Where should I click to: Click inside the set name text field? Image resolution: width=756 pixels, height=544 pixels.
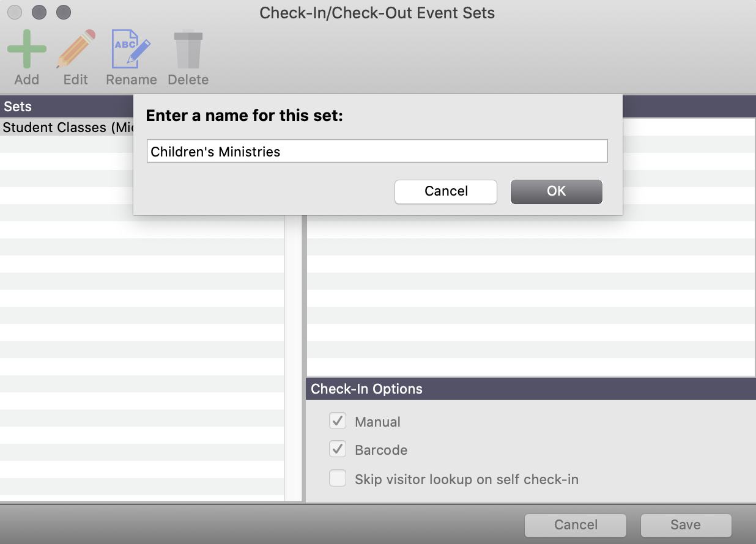point(377,150)
